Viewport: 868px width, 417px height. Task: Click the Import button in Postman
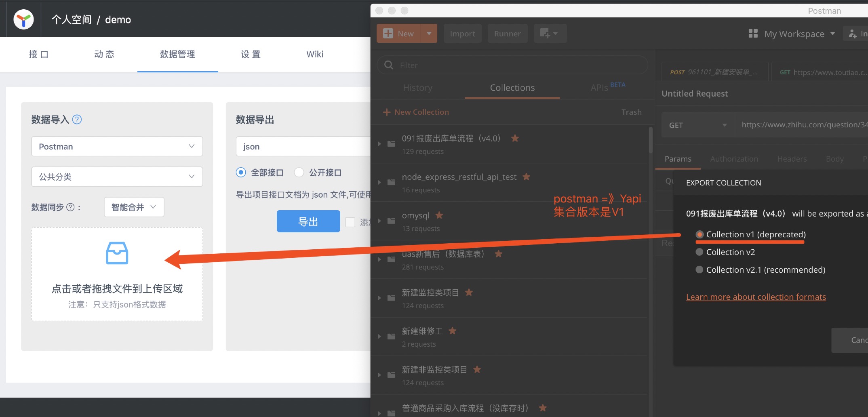463,34
